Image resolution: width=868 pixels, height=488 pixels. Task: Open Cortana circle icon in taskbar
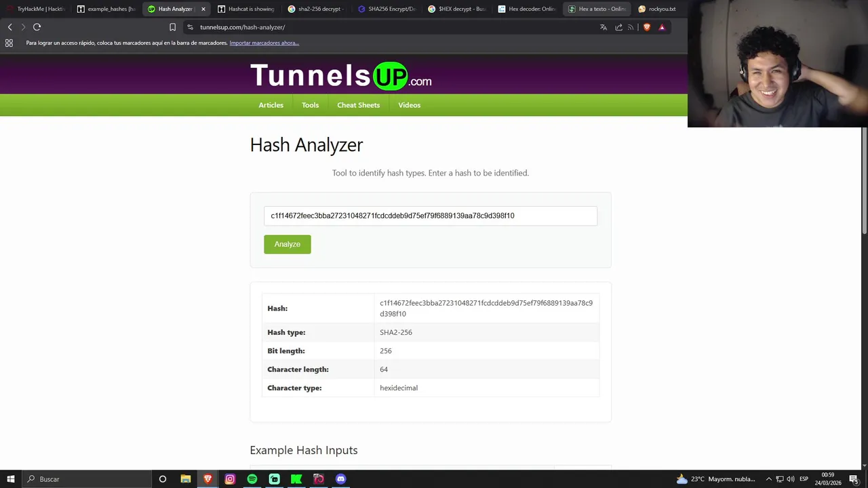tap(163, 479)
